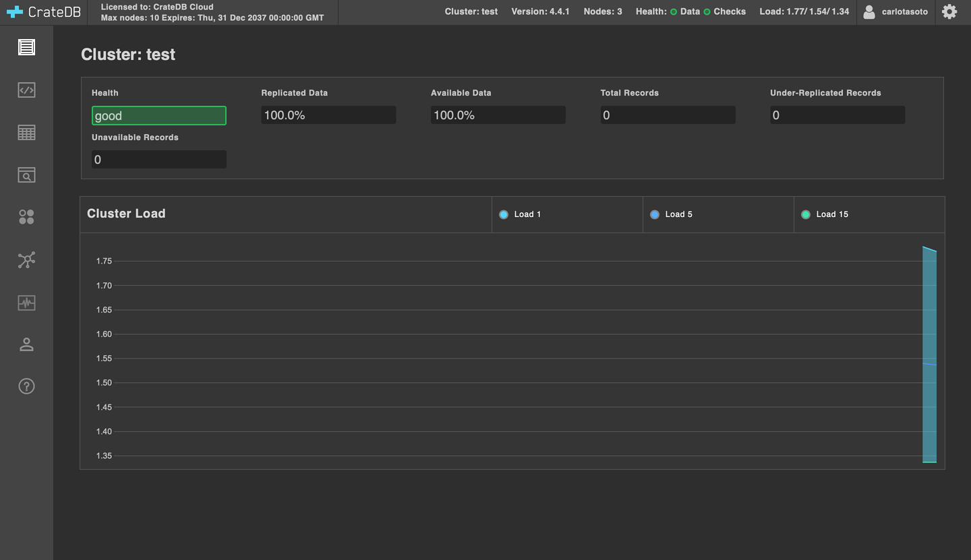971x560 pixels.
Task: Open the Monitoring pulse icon in sidebar
Action: tap(26, 303)
